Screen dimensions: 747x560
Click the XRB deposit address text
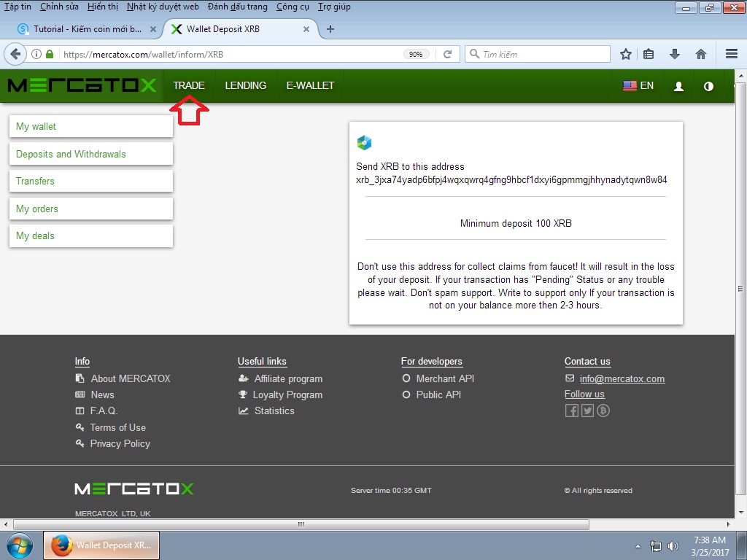(x=511, y=180)
